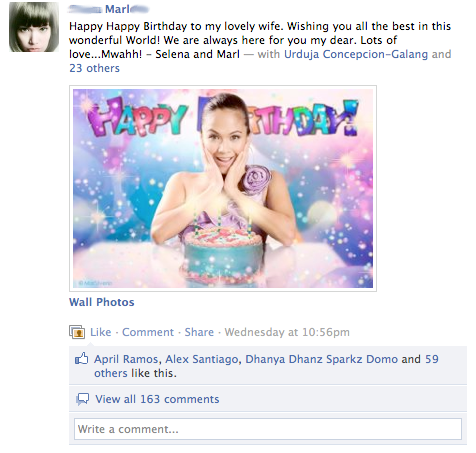Click the speech bubble comments icon

83,399
